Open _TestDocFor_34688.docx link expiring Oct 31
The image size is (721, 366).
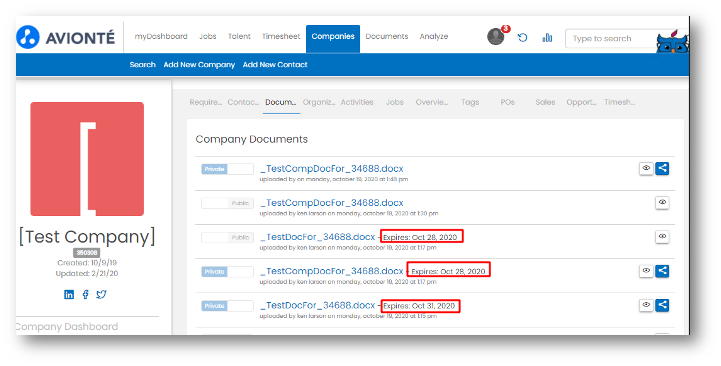point(318,305)
